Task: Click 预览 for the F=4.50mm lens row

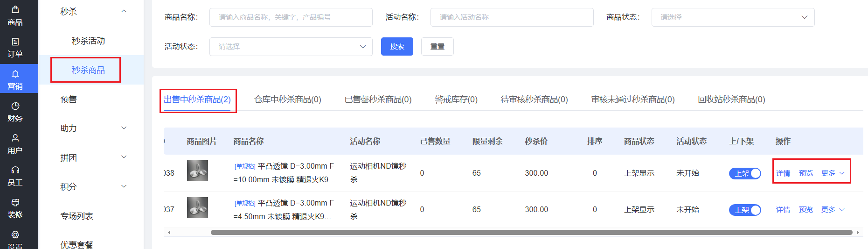Action: 806,210
